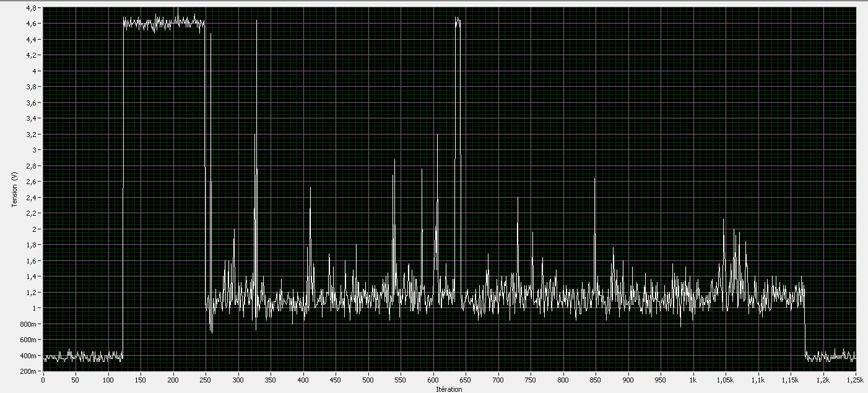The image size is (868, 393).
Task: Click the 'Itération' x-axis label
Action: 449,389
